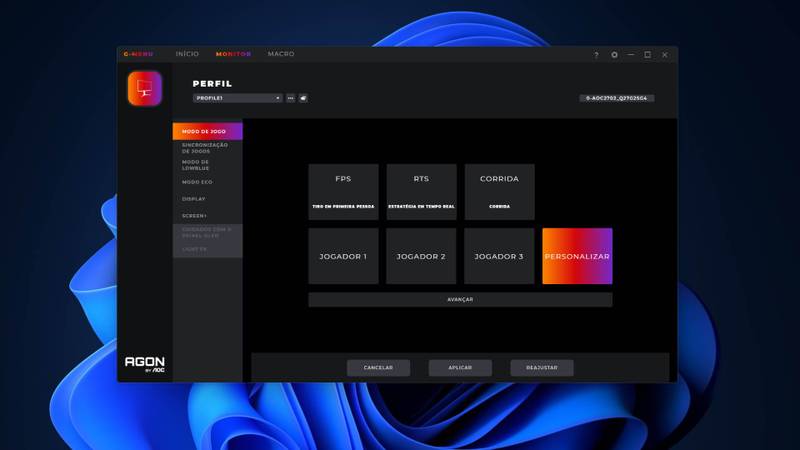Click the G-Menu title label
Image resolution: width=800 pixels, height=450 pixels.
pos(138,54)
